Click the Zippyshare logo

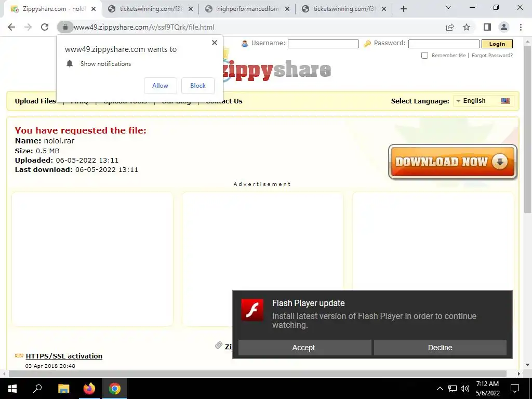pos(276,70)
